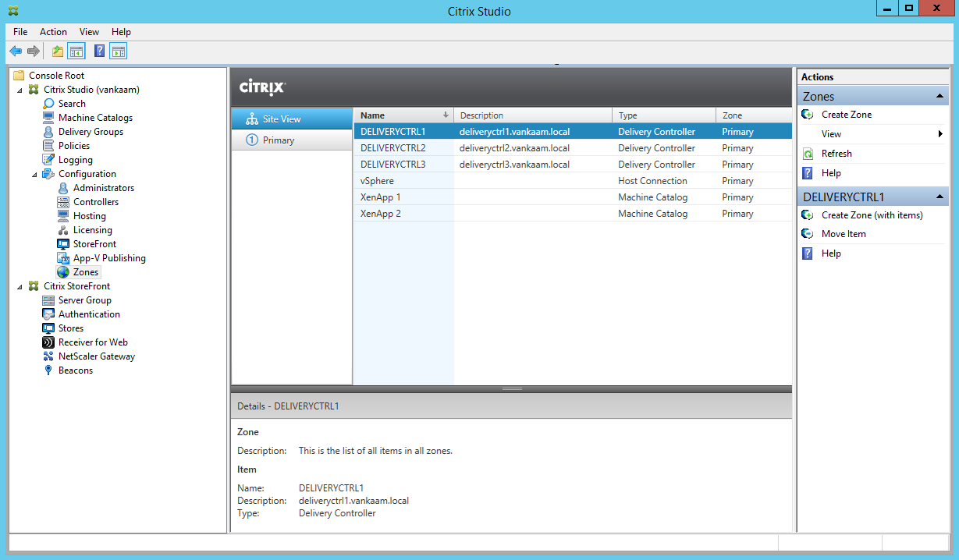Screen dimensions: 959x560
Task: Open Machine Catalogs in the console tree
Action: pyautogui.click(x=95, y=118)
